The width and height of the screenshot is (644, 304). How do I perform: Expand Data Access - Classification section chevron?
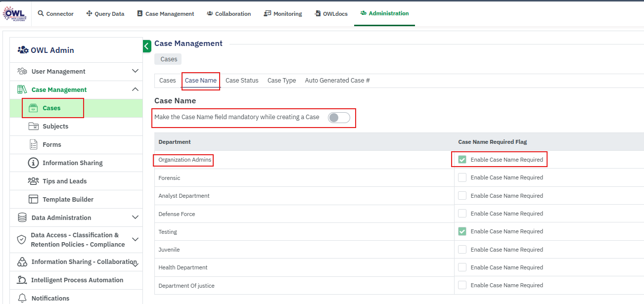point(135,240)
